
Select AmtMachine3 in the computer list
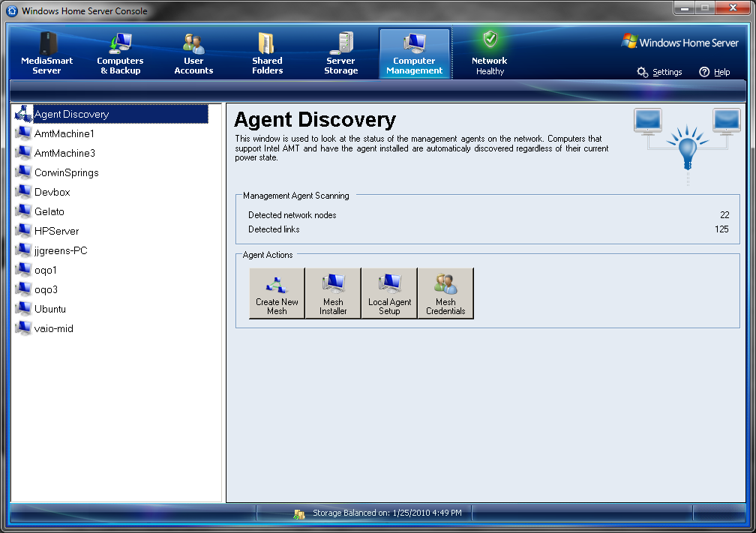pyautogui.click(x=64, y=153)
